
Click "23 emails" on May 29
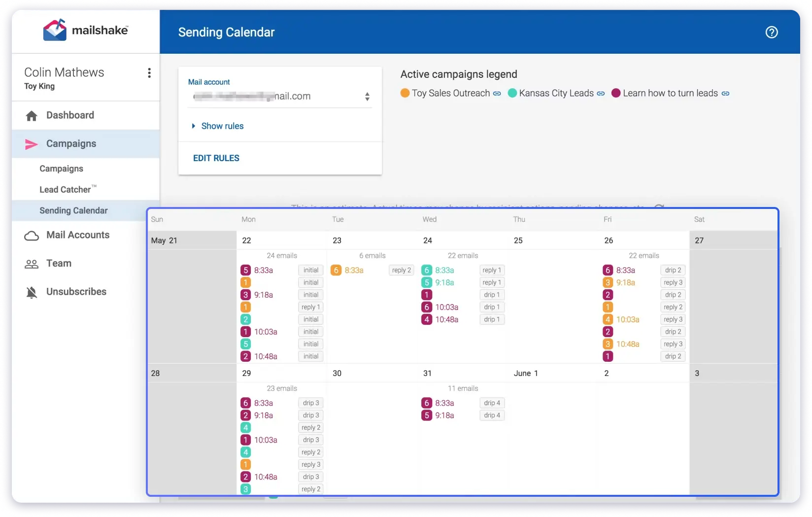pyautogui.click(x=282, y=389)
